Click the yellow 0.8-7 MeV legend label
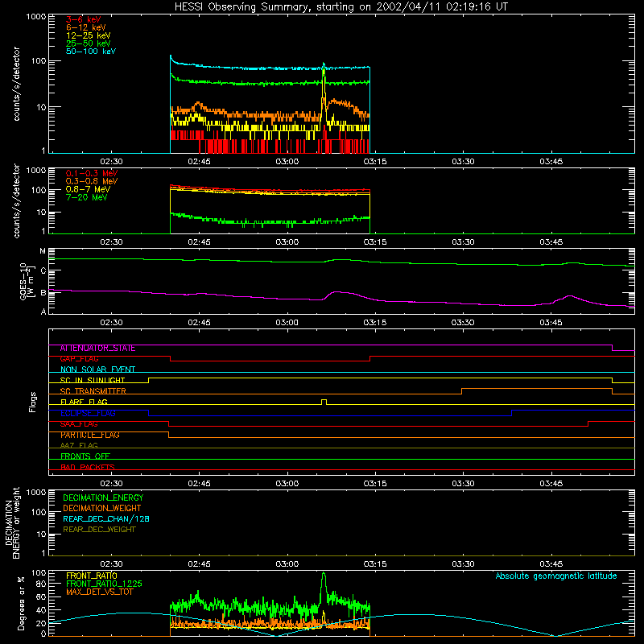This screenshot has width=644, height=644. [x=88, y=189]
